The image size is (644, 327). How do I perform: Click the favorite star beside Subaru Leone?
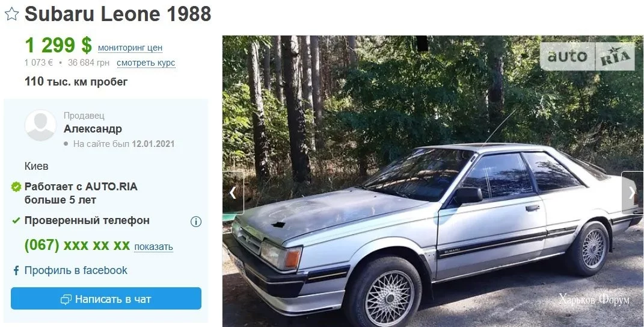[11, 14]
